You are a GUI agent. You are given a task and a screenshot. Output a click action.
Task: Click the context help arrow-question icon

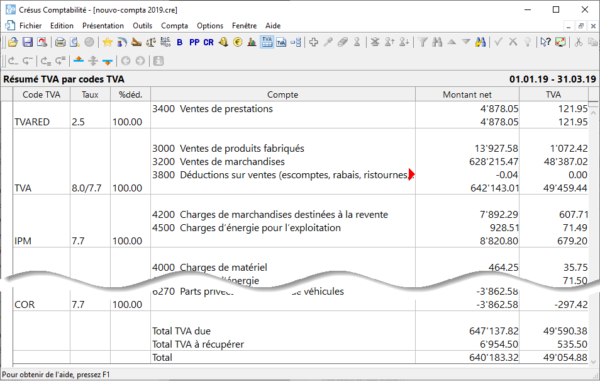coord(545,42)
